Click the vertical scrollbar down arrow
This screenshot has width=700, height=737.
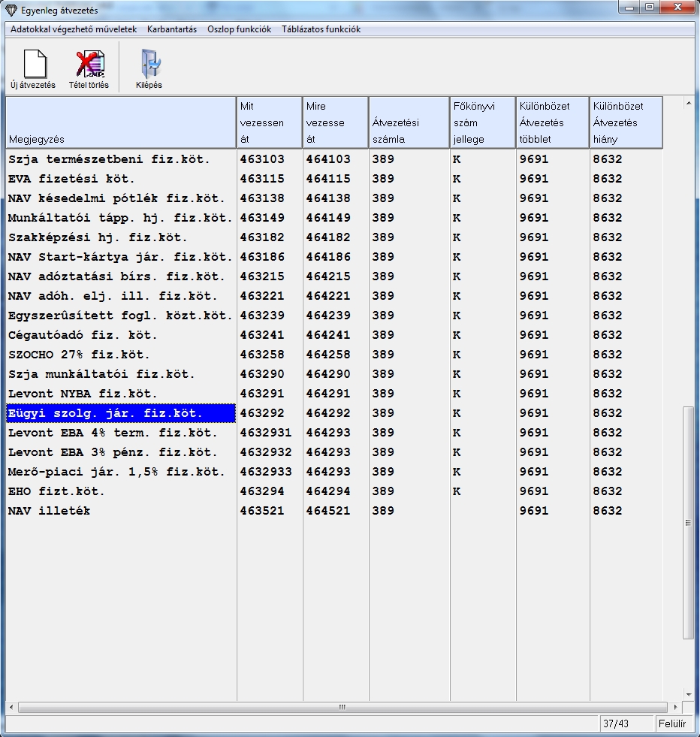pos(688,694)
